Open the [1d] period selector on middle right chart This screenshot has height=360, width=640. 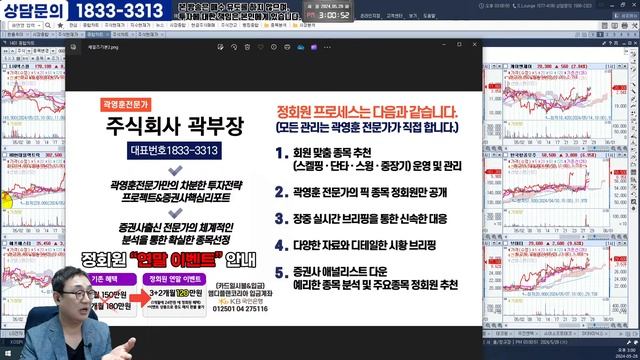tap(611, 155)
